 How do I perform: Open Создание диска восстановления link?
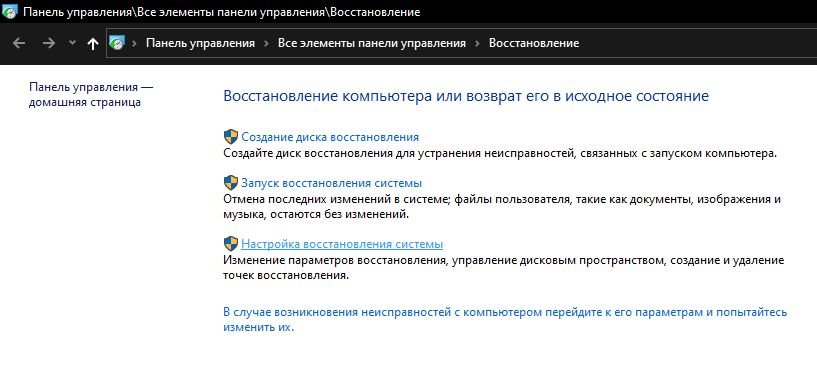click(330, 137)
